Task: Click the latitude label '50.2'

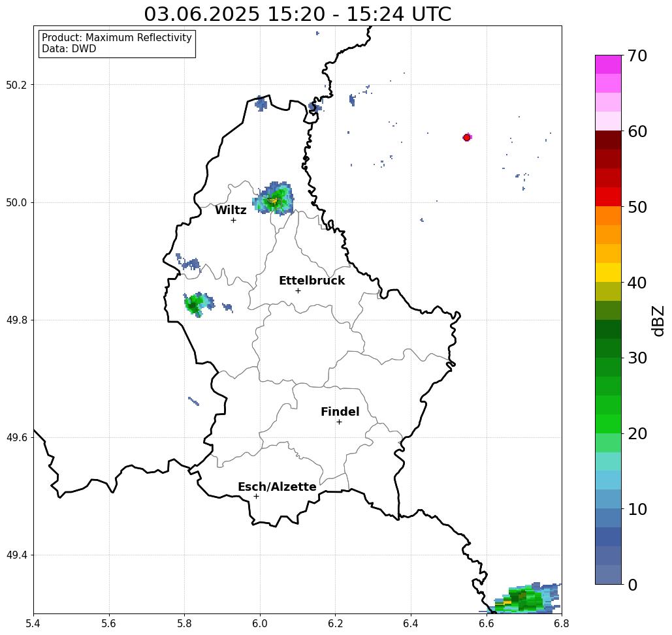Action: [16, 85]
